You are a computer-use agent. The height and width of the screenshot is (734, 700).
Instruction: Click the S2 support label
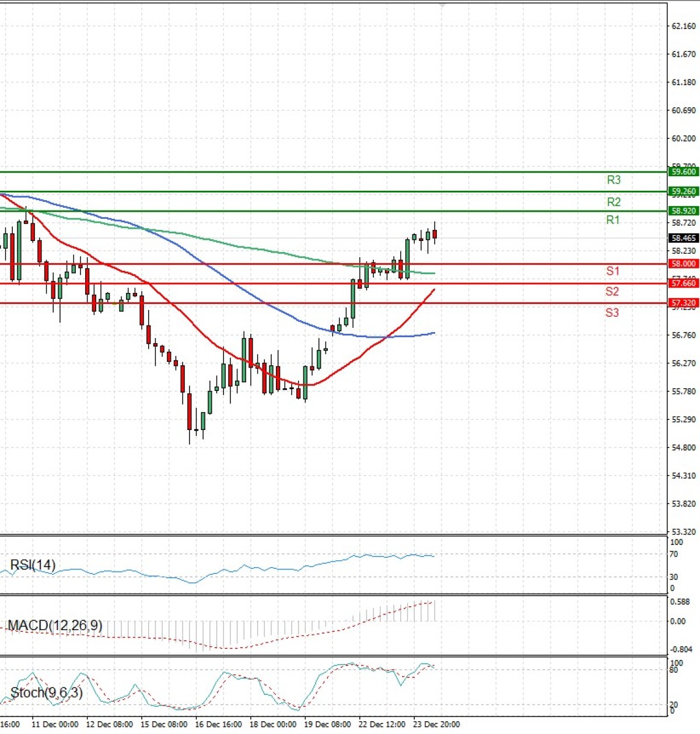(x=611, y=292)
